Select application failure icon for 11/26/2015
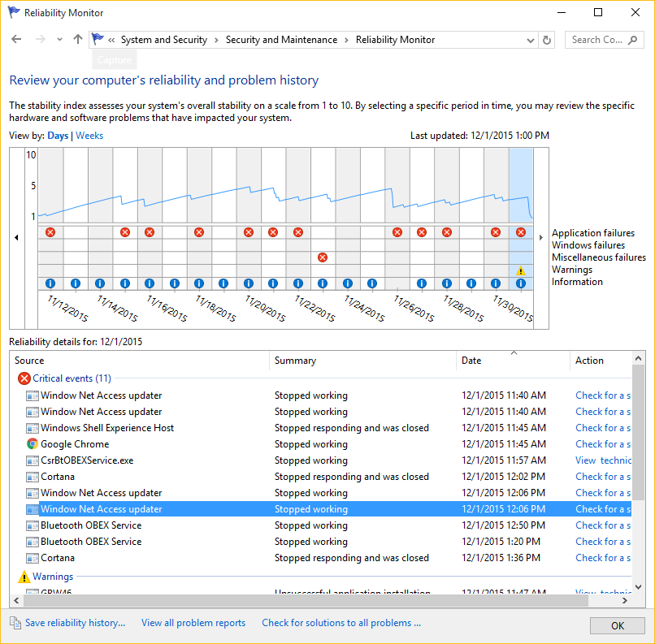 pyautogui.click(x=397, y=232)
